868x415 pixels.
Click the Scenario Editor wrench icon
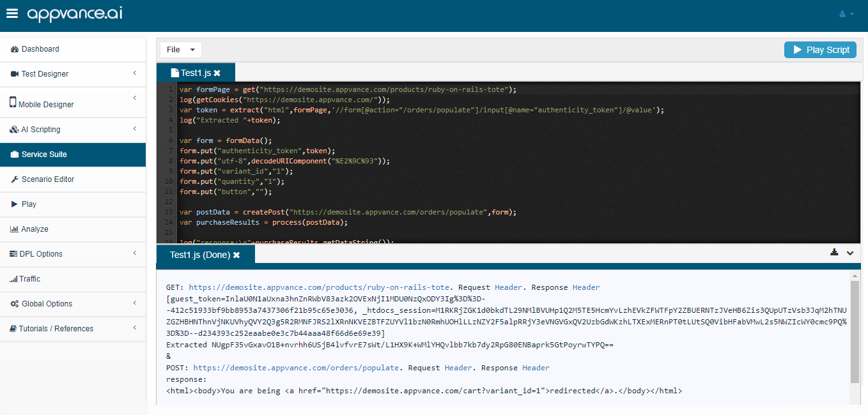[15, 179]
